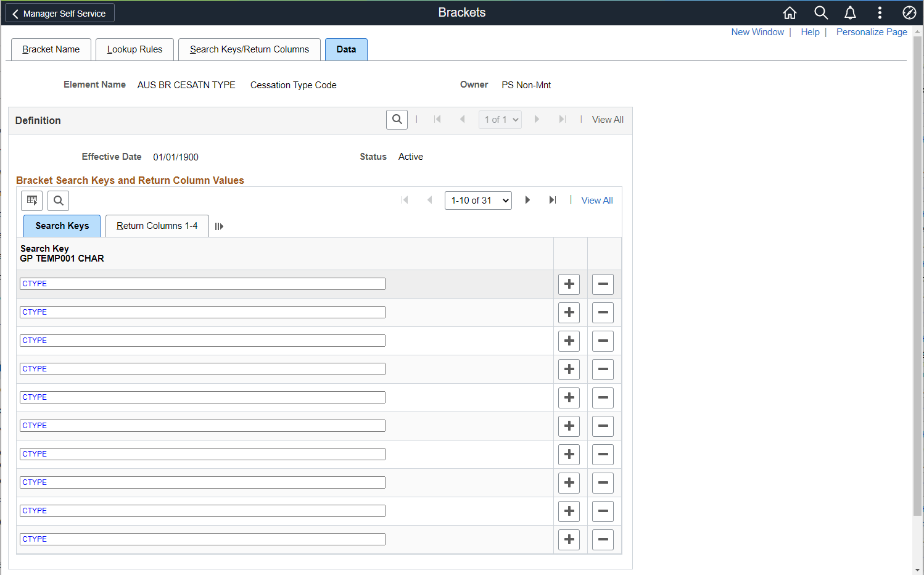The width and height of the screenshot is (924, 575).
Task: Open the global search magnifier icon
Action: [x=820, y=12]
